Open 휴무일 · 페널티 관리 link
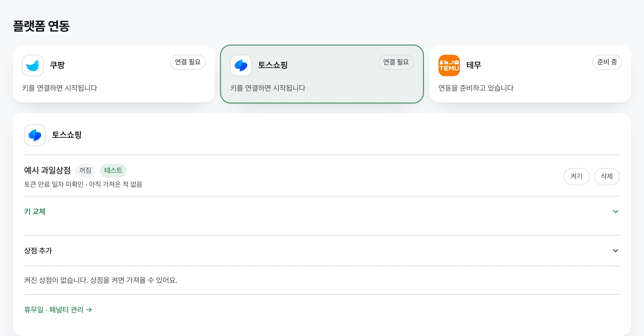 (58, 310)
